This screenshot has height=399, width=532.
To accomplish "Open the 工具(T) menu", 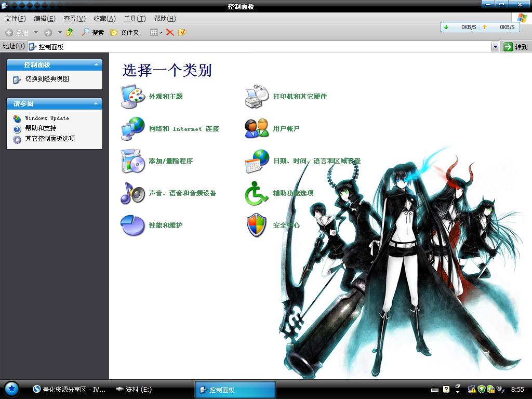I will (x=135, y=19).
